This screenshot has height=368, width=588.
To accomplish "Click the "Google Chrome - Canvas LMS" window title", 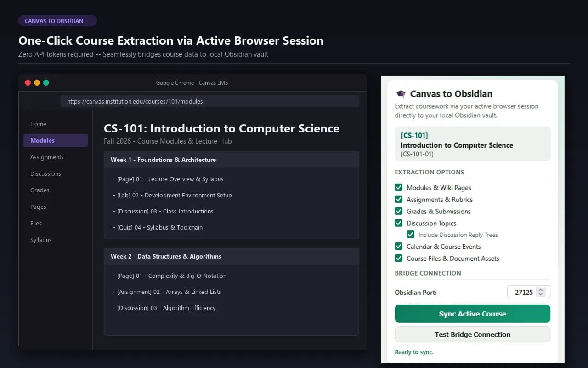I will tap(192, 83).
